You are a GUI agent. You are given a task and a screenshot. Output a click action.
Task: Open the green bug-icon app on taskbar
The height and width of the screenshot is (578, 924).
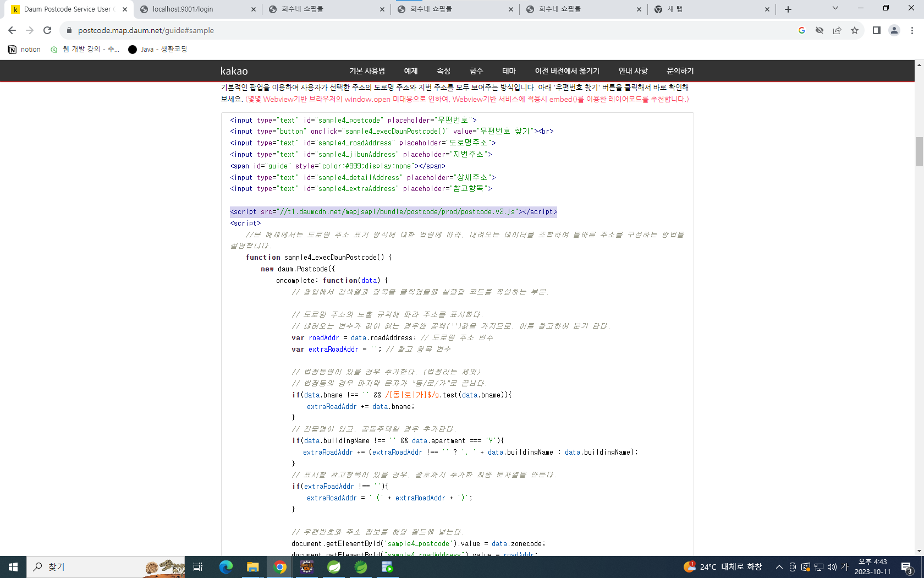[x=361, y=567]
